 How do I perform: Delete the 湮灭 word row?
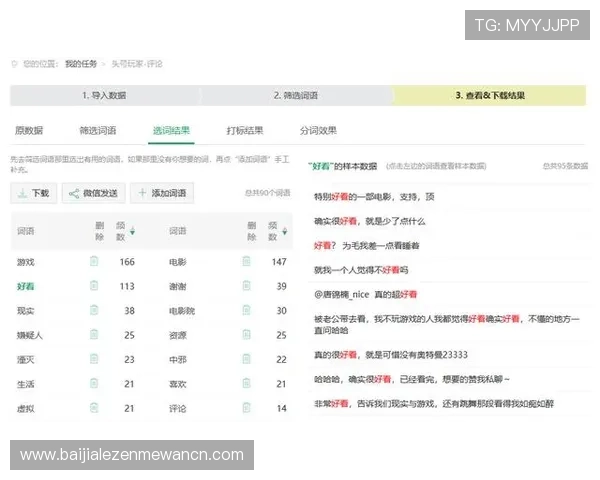click(x=94, y=359)
